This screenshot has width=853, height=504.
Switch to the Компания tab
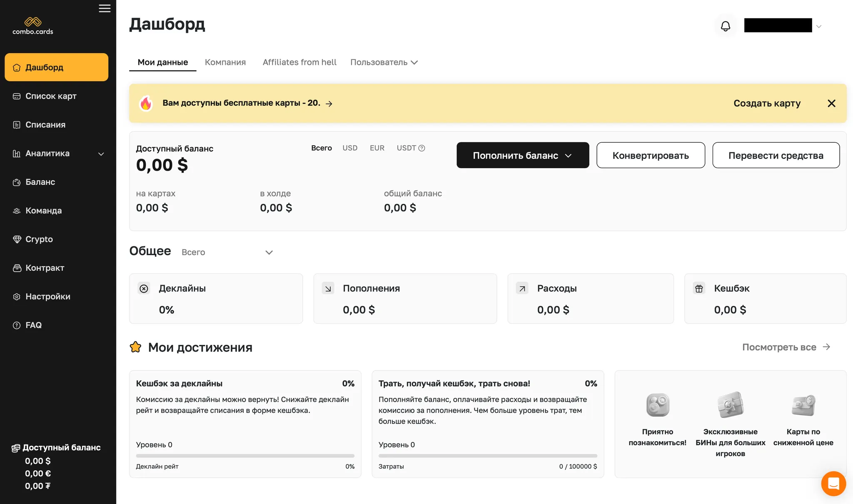225,62
